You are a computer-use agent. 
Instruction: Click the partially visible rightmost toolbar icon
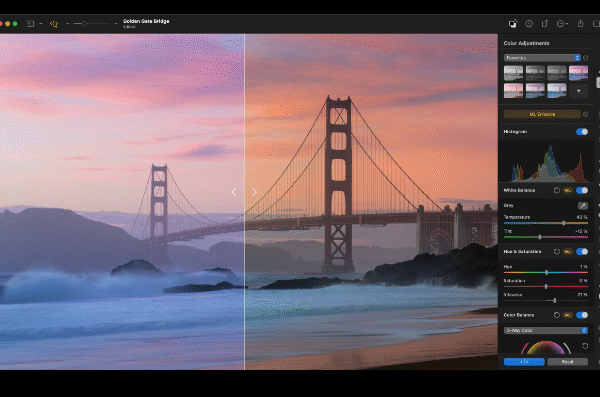click(596, 24)
